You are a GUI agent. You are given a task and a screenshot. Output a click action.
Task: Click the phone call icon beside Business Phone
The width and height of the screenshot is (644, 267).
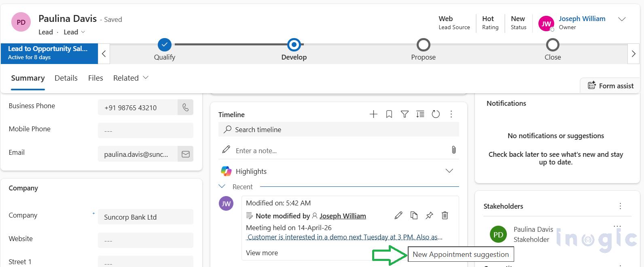(x=185, y=107)
